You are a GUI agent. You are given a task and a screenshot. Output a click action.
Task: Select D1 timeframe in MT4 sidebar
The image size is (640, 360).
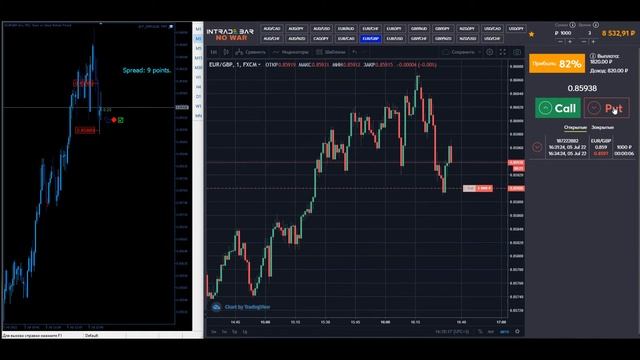point(198,96)
